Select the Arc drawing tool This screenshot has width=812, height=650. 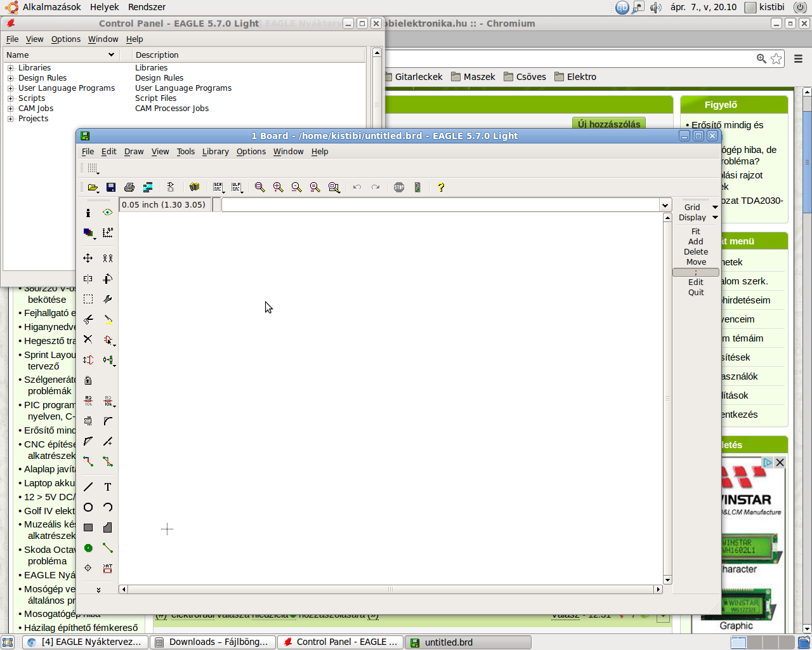click(108, 507)
